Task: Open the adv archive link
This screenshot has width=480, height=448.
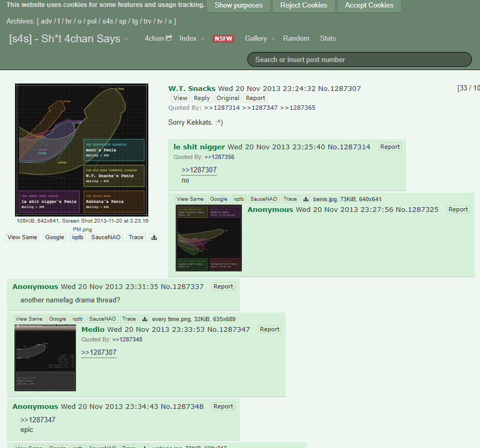Action: coord(46,21)
